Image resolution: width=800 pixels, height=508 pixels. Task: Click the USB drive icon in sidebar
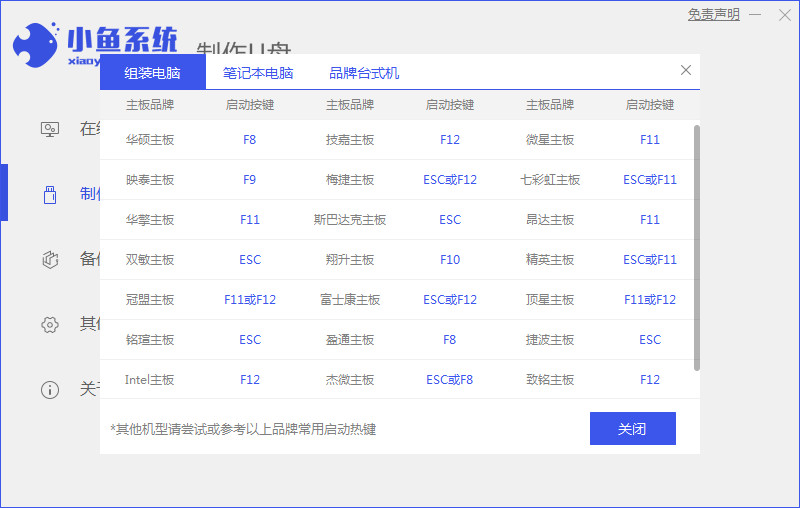pyautogui.click(x=50, y=194)
